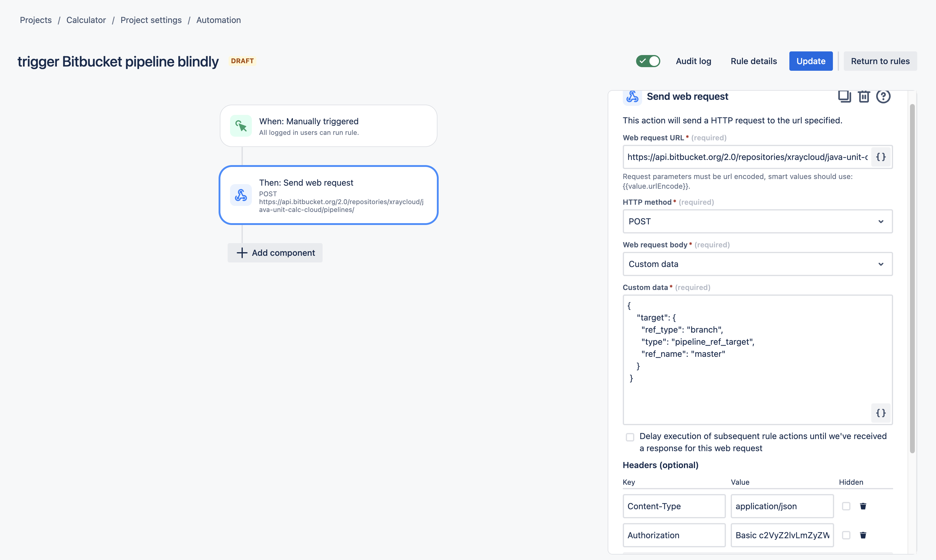This screenshot has height=560, width=936.
Task: Open Web request body Custom data dropdown
Action: tap(758, 264)
